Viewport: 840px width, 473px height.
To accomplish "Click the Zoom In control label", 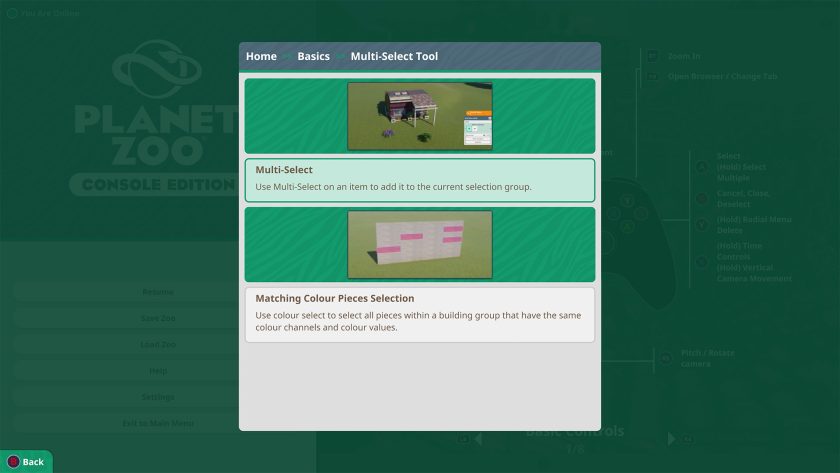I will point(684,56).
